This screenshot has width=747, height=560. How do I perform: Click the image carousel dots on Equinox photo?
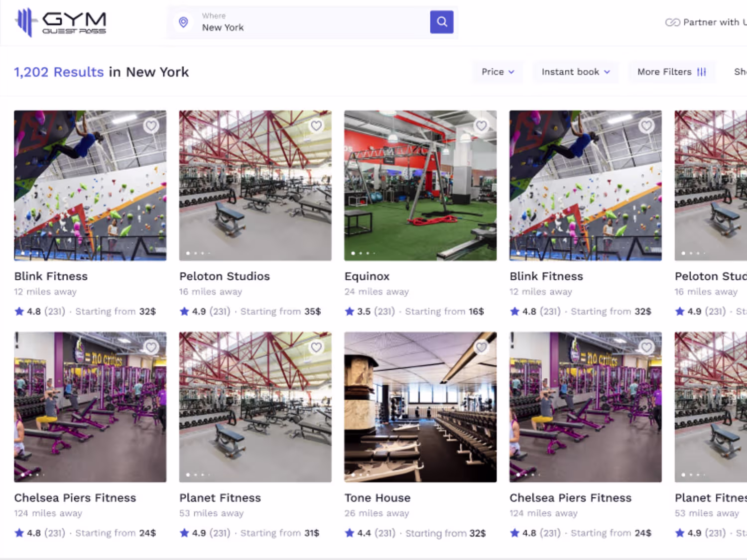pos(363,253)
